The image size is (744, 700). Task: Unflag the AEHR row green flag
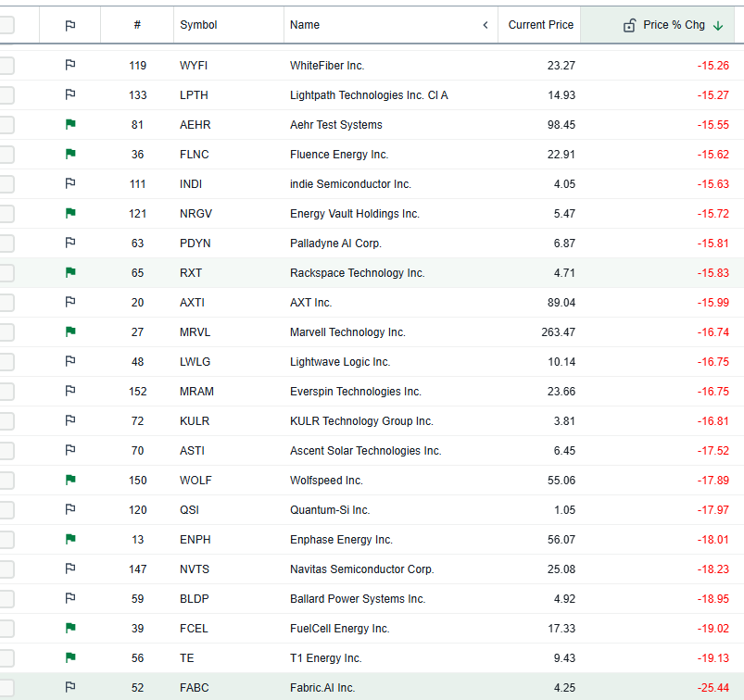(70, 124)
